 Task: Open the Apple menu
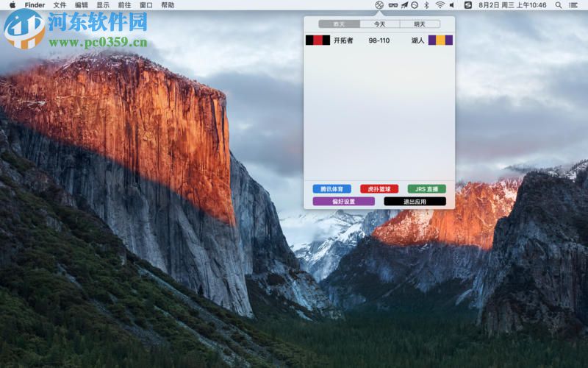[12, 5]
